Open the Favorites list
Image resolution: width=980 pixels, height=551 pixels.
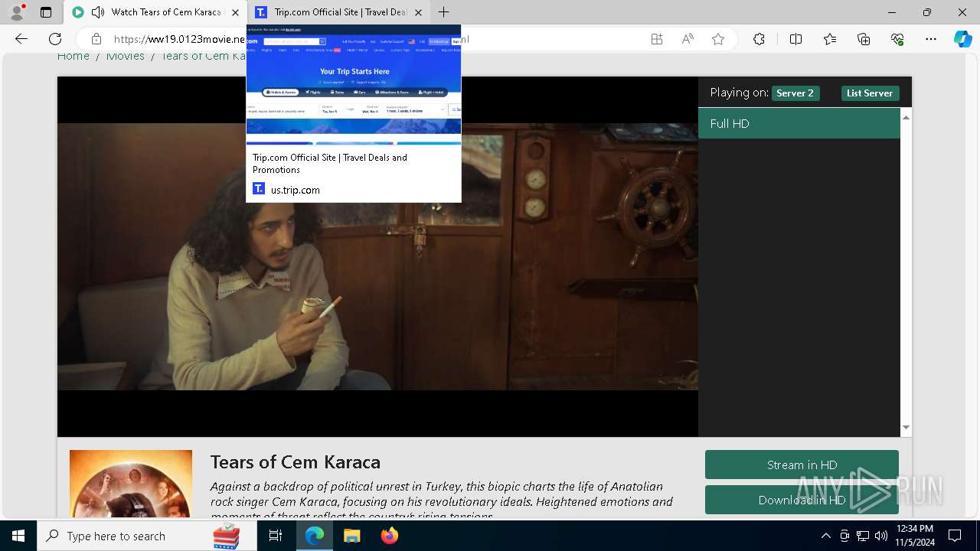830,39
